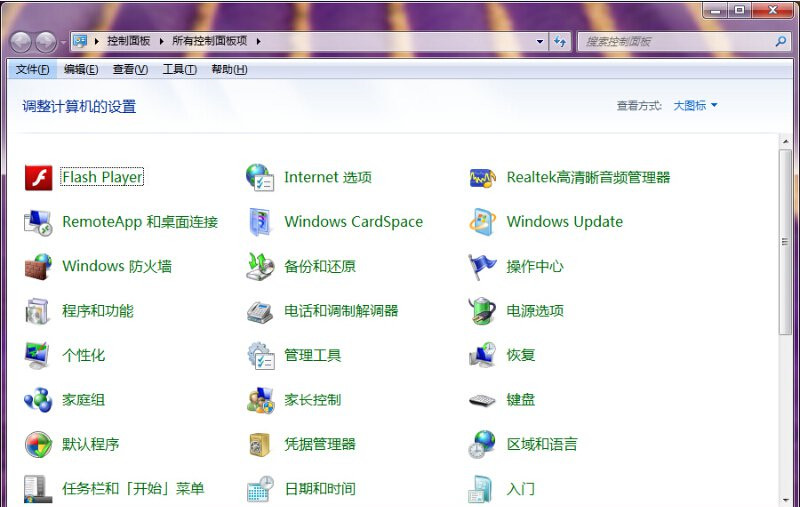Click the Realtek高清晰音频管理器 icon

point(482,178)
